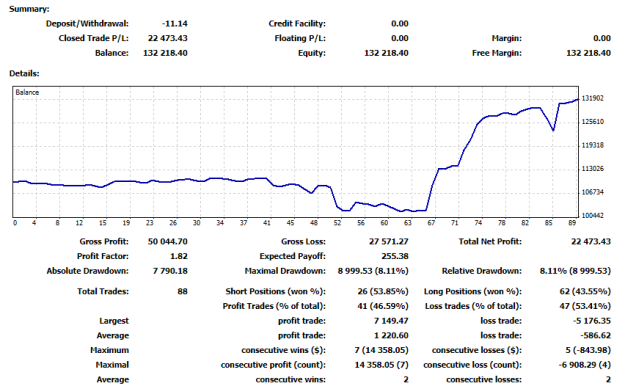Click largest profit trade value 7 149.47
This screenshot has height=386, width=625.
(x=391, y=321)
